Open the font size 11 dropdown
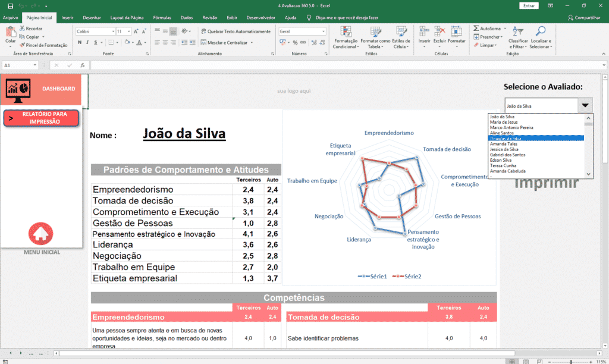This screenshot has height=364, width=609. click(x=128, y=32)
